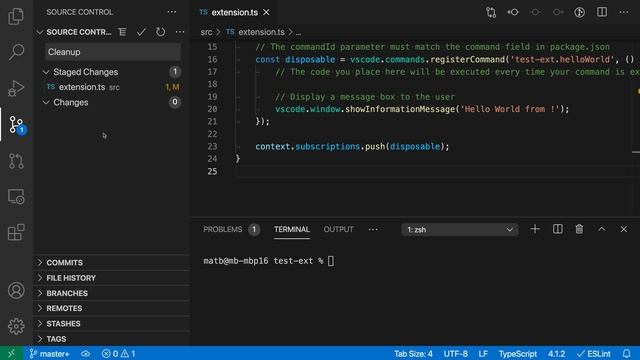The width and height of the screenshot is (640, 360).
Task: Collapse the Staged Changes group
Action: (x=45, y=72)
